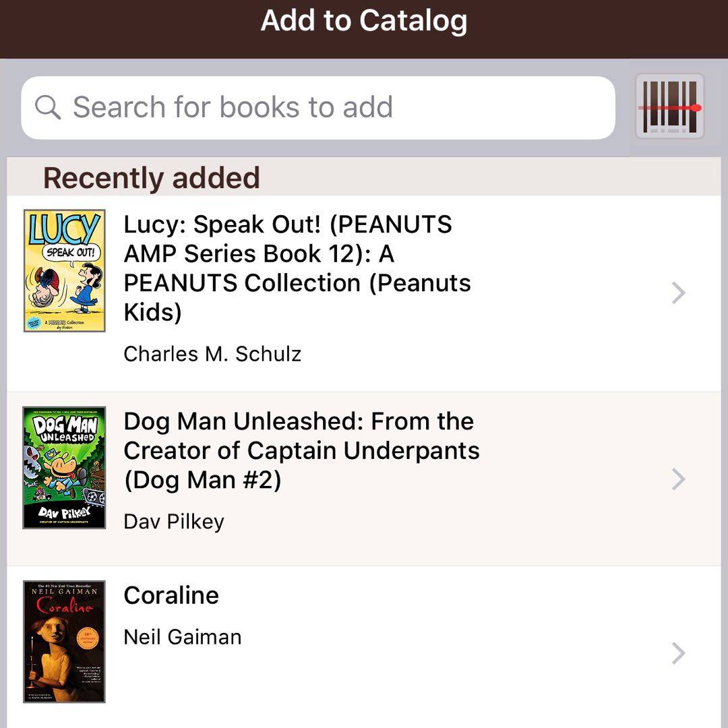Tap the Lucy: Speak Out! cover thumbnail

point(64,270)
